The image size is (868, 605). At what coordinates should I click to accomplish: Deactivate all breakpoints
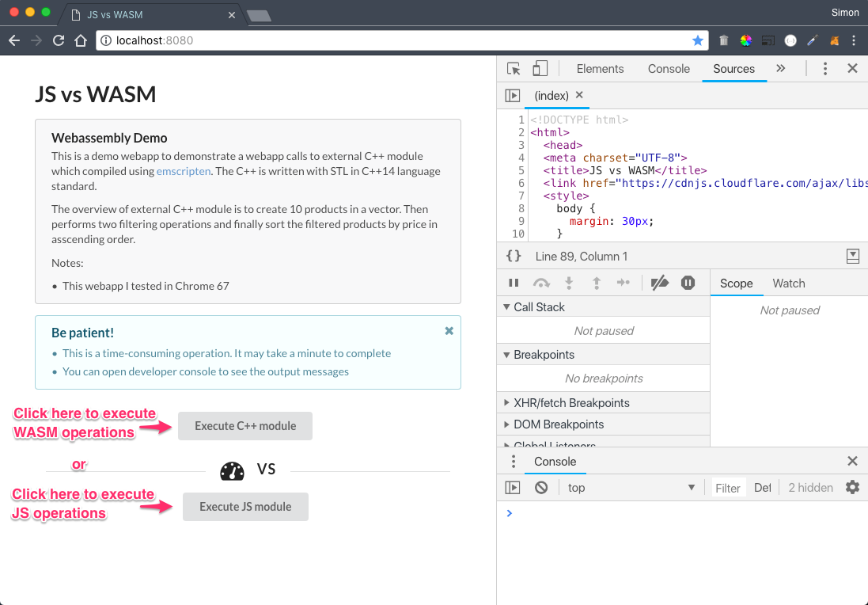click(x=659, y=283)
